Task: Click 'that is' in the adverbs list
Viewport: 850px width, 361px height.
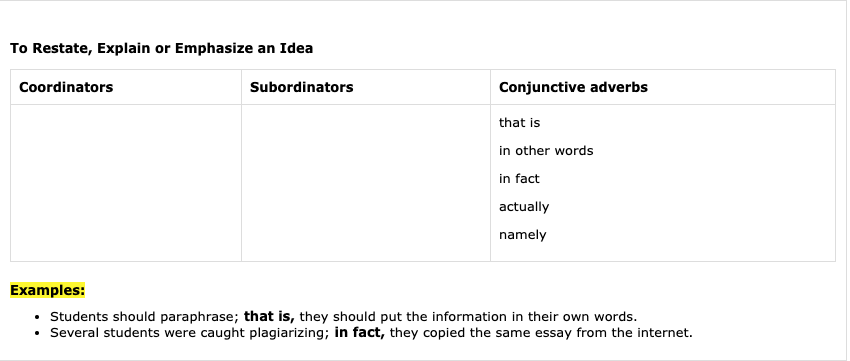Action: point(519,123)
